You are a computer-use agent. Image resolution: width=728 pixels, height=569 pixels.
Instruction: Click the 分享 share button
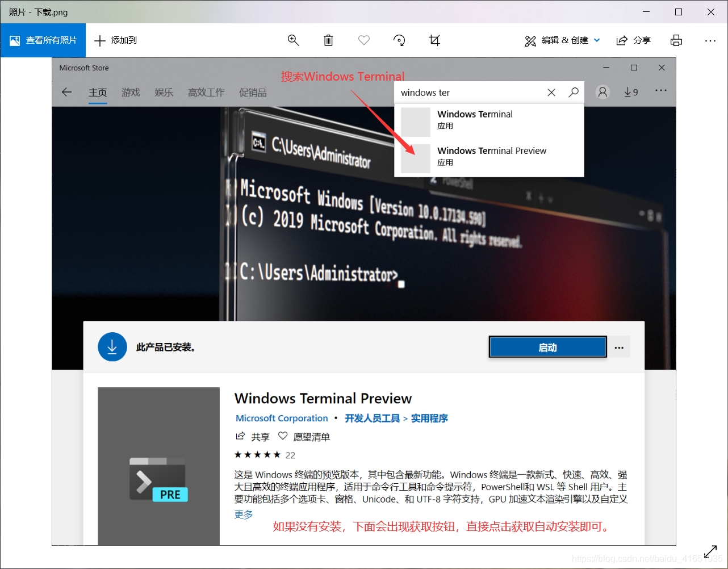click(633, 40)
